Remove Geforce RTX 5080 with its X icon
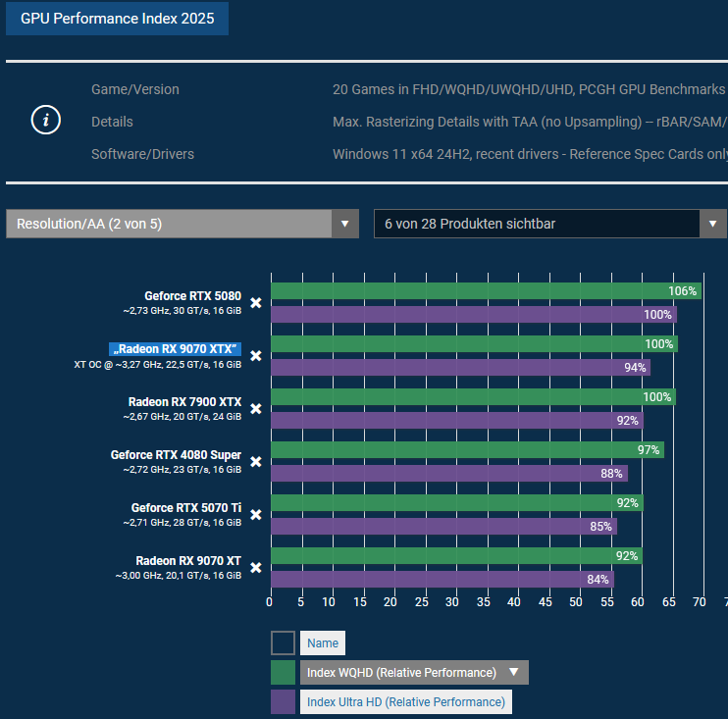Screen dimensions: 728x719 coord(256,303)
